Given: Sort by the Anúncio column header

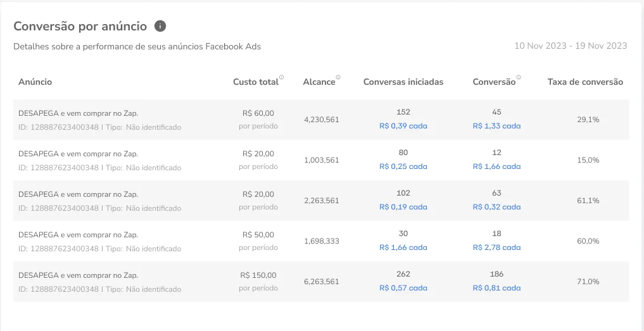Looking at the screenshot, I should pos(35,82).
